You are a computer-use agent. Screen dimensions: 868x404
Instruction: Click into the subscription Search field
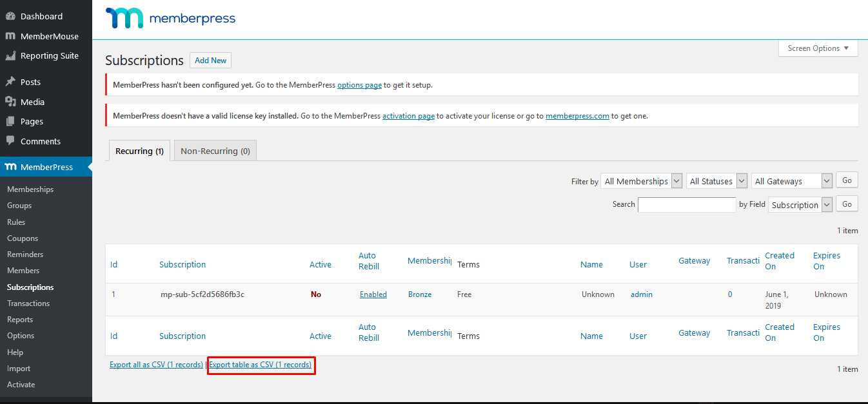pos(687,204)
